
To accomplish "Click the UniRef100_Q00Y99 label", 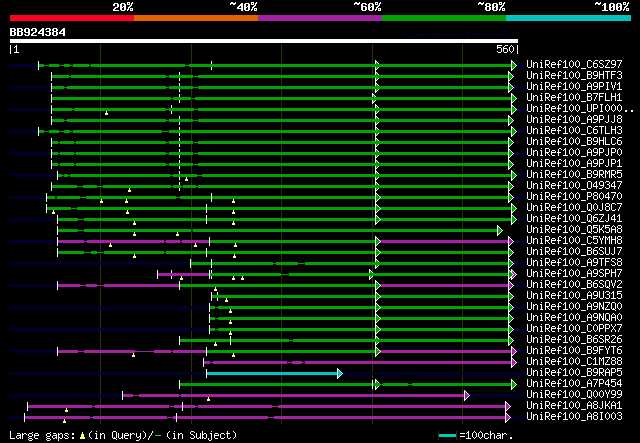I will [x=574, y=395].
